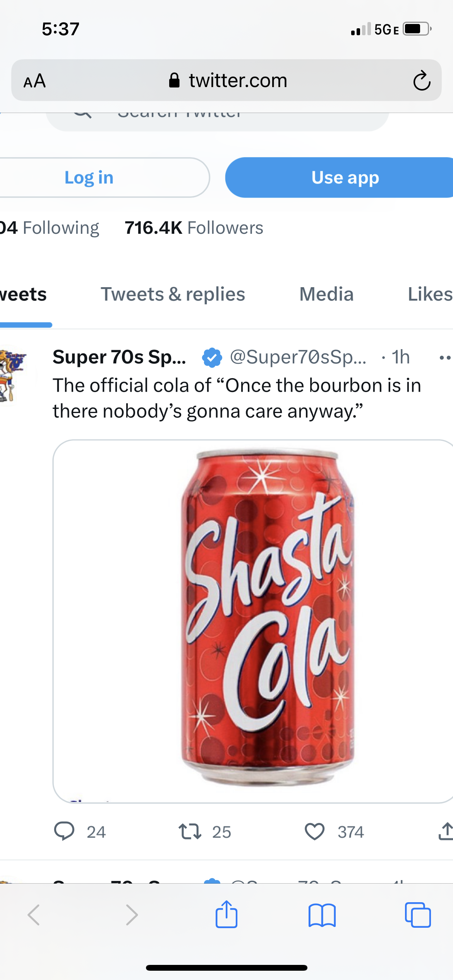This screenshot has height=980, width=453.
Task: Like the Shasta Cola tweet
Action: (314, 831)
